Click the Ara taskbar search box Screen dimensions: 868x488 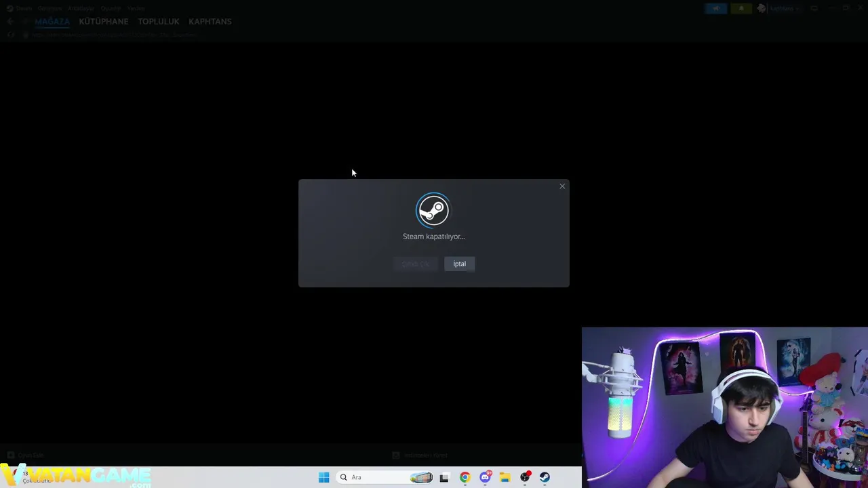pos(384,477)
